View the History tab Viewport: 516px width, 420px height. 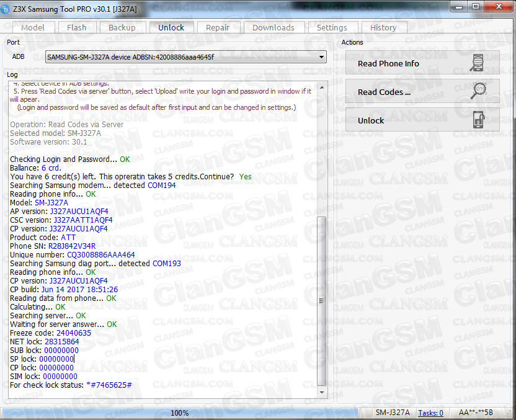coord(383,28)
